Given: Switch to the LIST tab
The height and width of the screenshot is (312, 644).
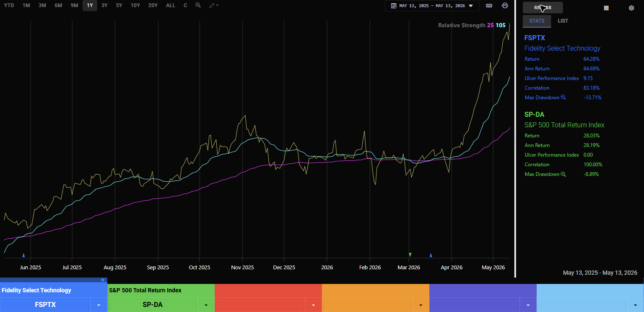Looking at the screenshot, I should coord(563,21).
